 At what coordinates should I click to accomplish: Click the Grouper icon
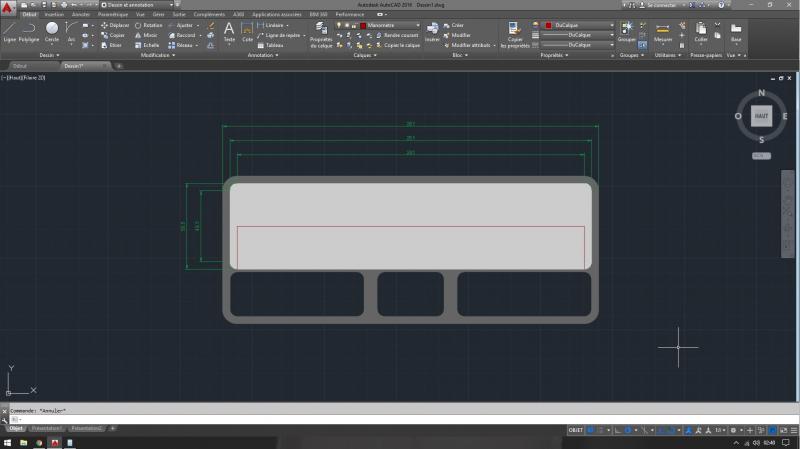pyautogui.click(x=626, y=31)
